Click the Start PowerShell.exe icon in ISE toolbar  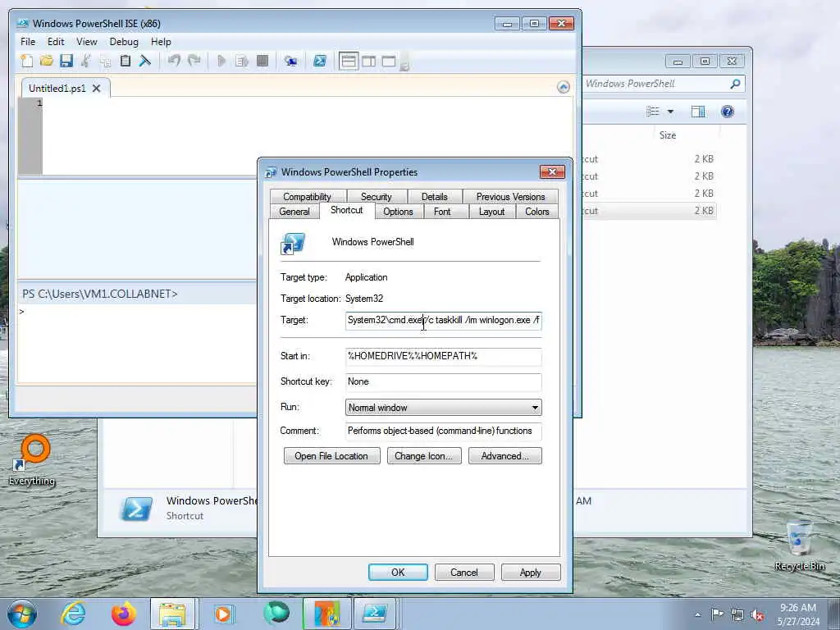coord(320,61)
